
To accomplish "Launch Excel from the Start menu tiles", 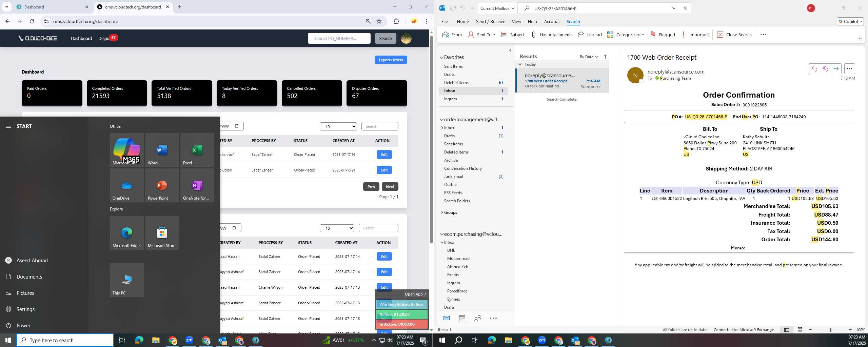I will click(x=197, y=150).
